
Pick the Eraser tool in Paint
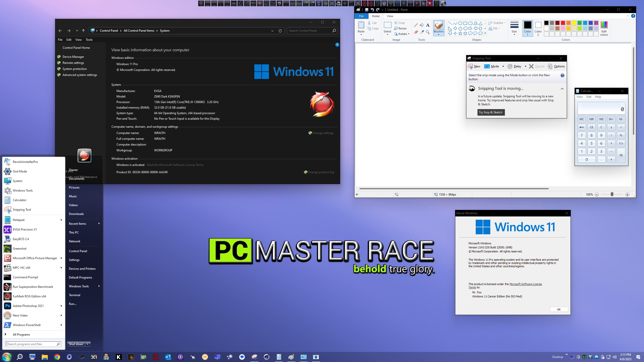tap(416, 32)
